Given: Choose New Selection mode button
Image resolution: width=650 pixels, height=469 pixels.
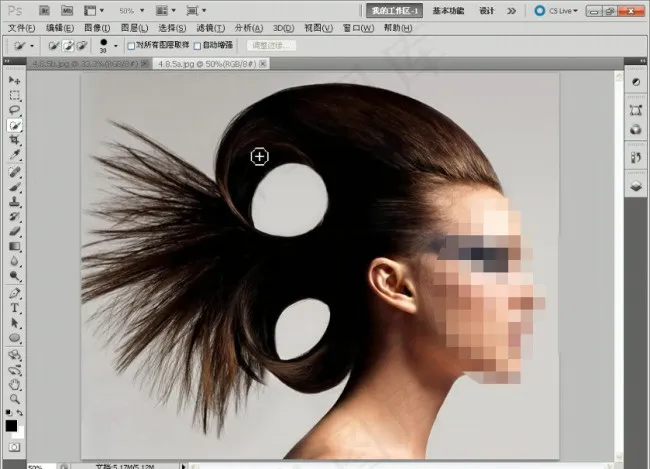Looking at the screenshot, I should click(x=53, y=46).
